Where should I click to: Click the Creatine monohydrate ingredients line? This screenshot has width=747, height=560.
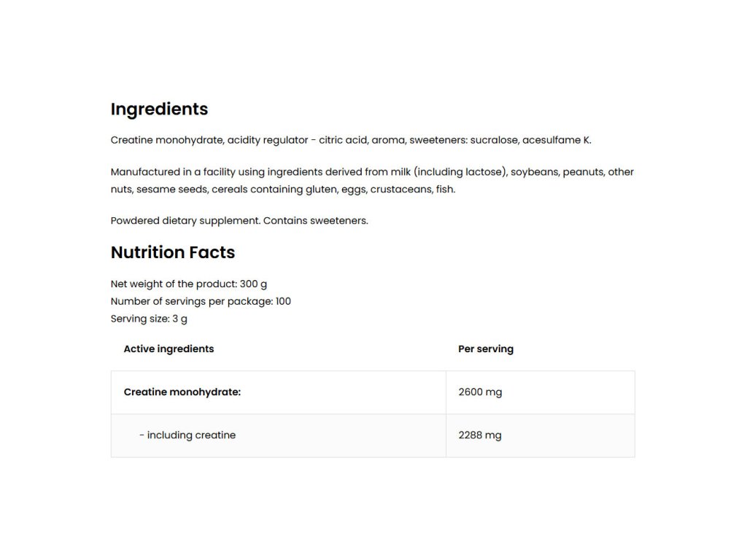350,140
